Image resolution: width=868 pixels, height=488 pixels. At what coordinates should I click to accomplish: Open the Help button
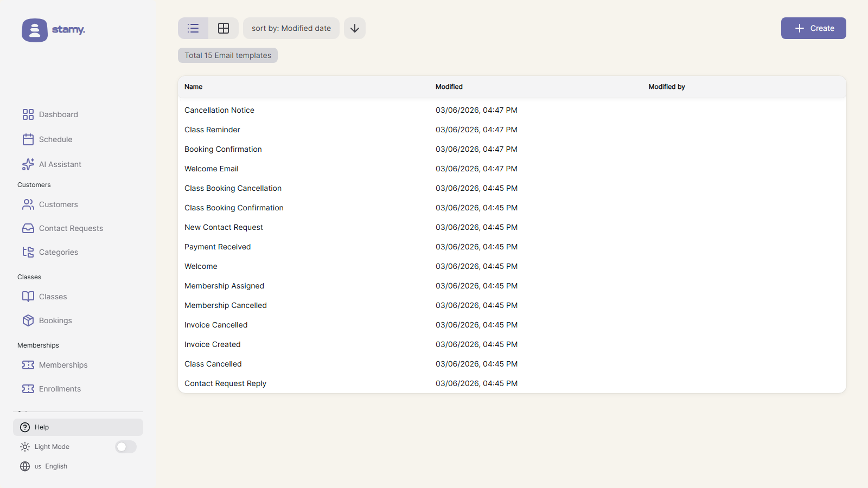pyautogui.click(x=78, y=427)
